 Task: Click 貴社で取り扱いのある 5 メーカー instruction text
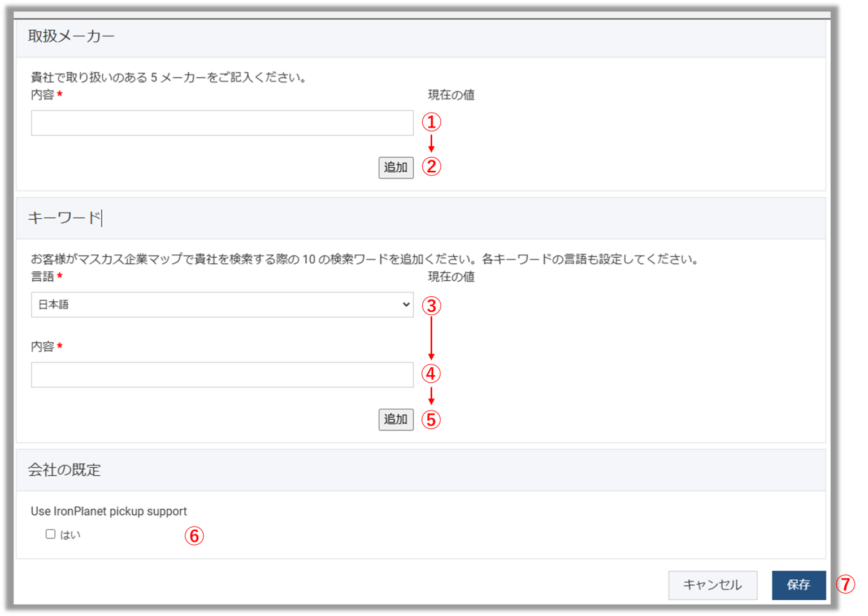170,77
